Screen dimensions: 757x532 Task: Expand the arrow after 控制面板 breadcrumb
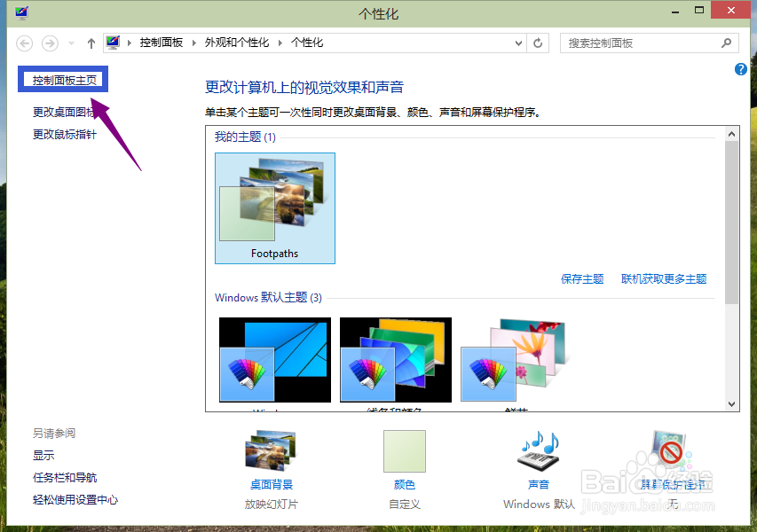(194, 43)
